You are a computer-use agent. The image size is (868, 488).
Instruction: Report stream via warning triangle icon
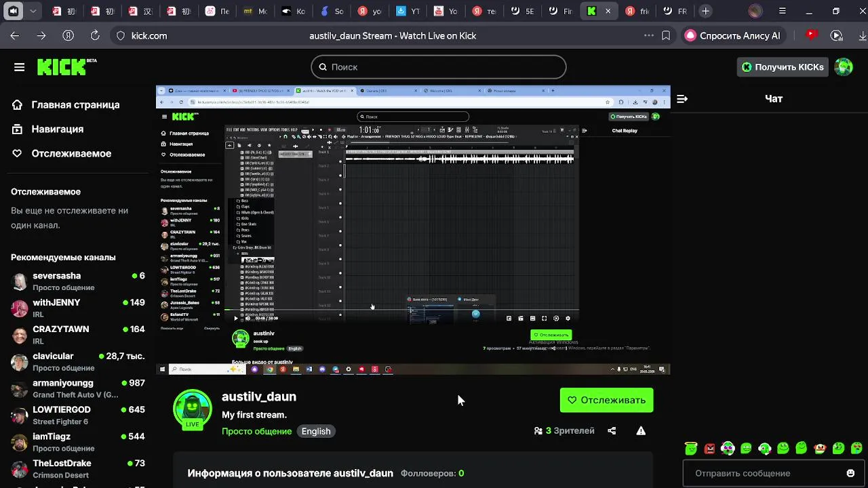click(x=641, y=430)
